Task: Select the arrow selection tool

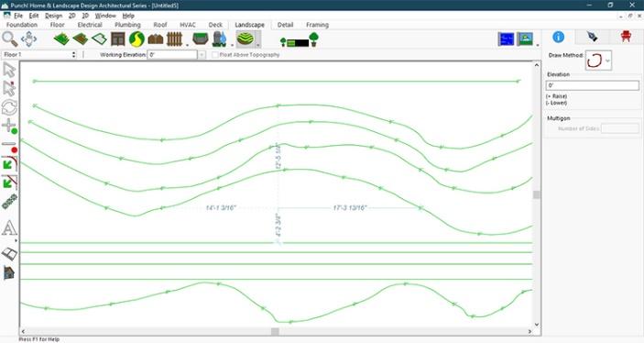Action: coord(9,70)
